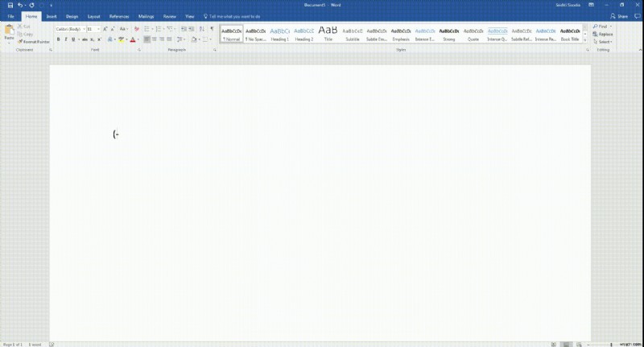This screenshot has height=347, width=644.
Task: Switch to Read Mode view icon
Action: pos(554,344)
